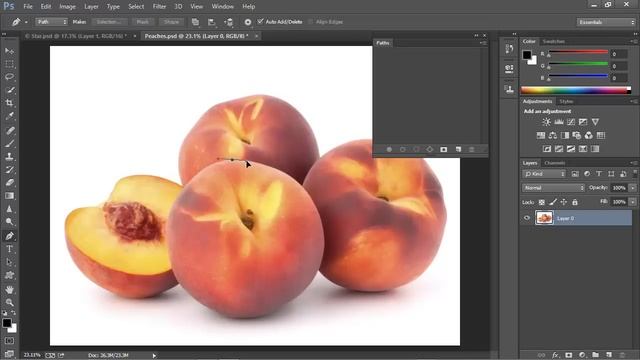The height and width of the screenshot is (360, 640).
Task: Load path as selection in Paths panel
Action: (x=416, y=150)
